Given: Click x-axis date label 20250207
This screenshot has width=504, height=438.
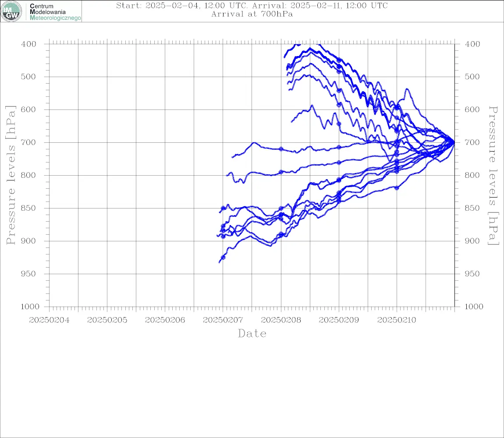Looking at the screenshot, I should point(223,320).
